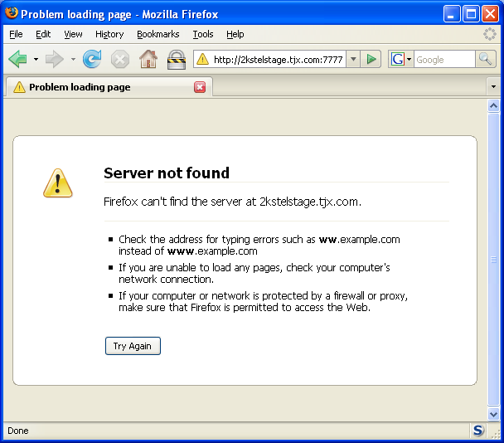Click the warning icon in address bar
This screenshot has width=504, height=443.
point(202,59)
